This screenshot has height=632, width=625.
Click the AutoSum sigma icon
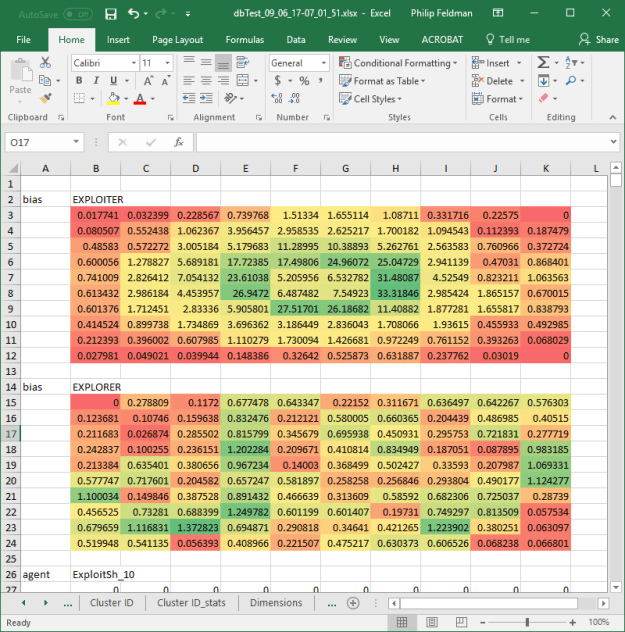tap(542, 62)
